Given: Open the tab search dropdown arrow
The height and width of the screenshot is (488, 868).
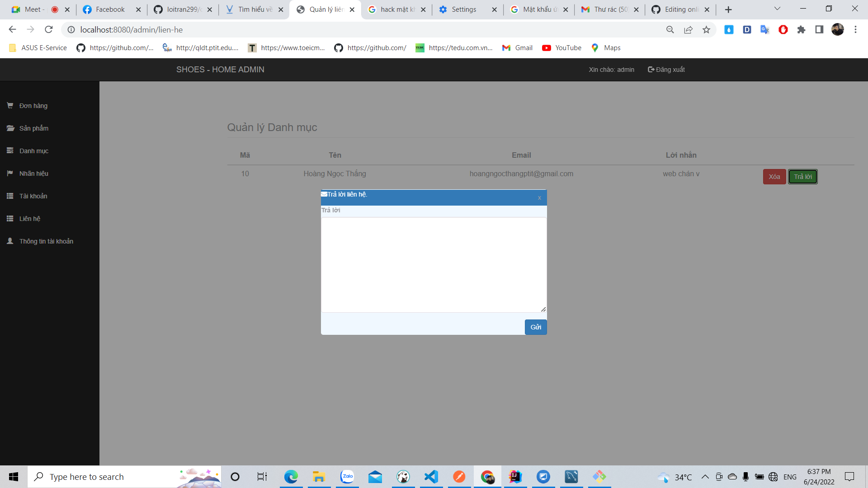Looking at the screenshot, I should pyautogui.click(x=777, y=8).
